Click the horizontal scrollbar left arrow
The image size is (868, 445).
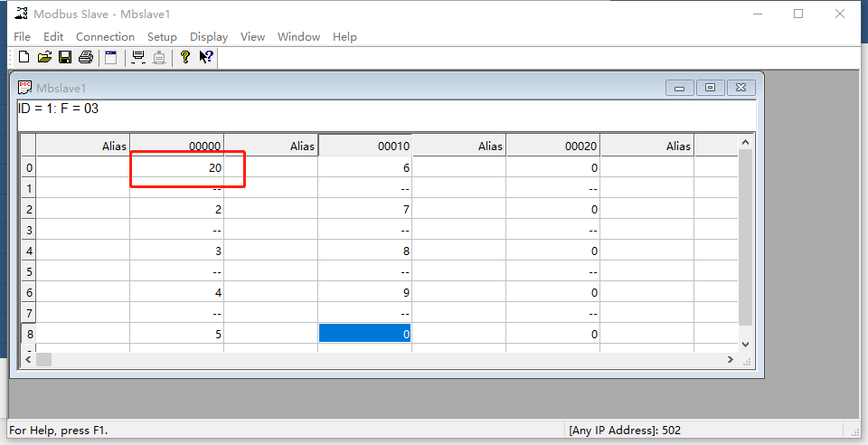pyautogui.click(x=28, y=360)
